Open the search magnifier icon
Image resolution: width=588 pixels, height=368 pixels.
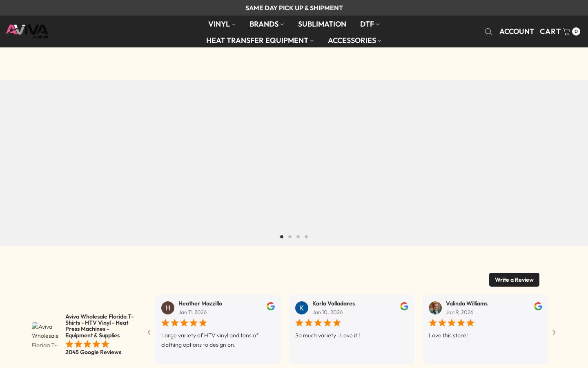click(488, 31)
